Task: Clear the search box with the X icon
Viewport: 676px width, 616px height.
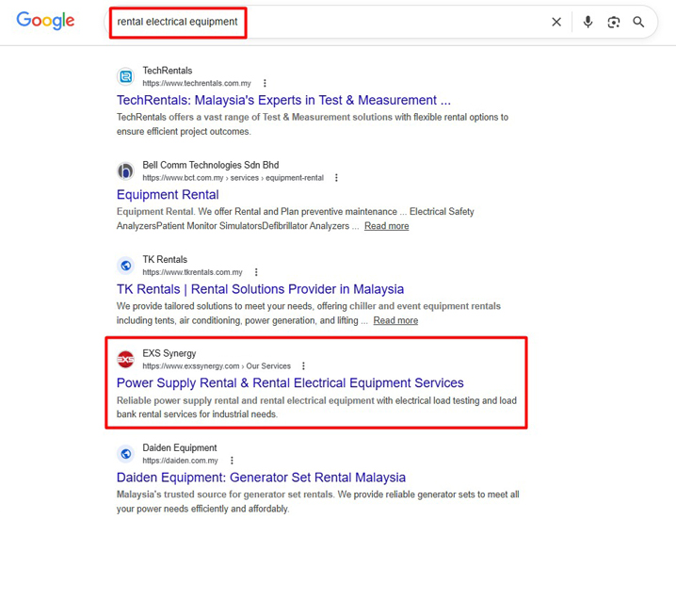Action: tap(556, 22)
